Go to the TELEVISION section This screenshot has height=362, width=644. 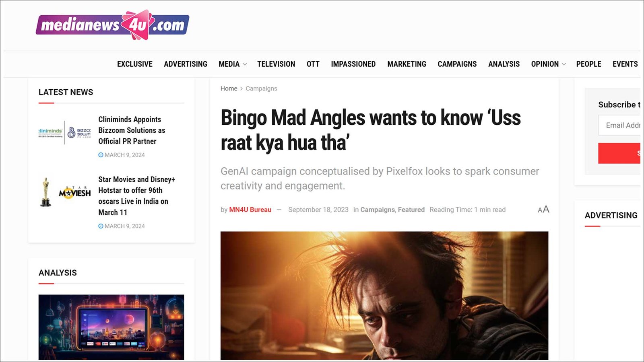pos(276,64)
